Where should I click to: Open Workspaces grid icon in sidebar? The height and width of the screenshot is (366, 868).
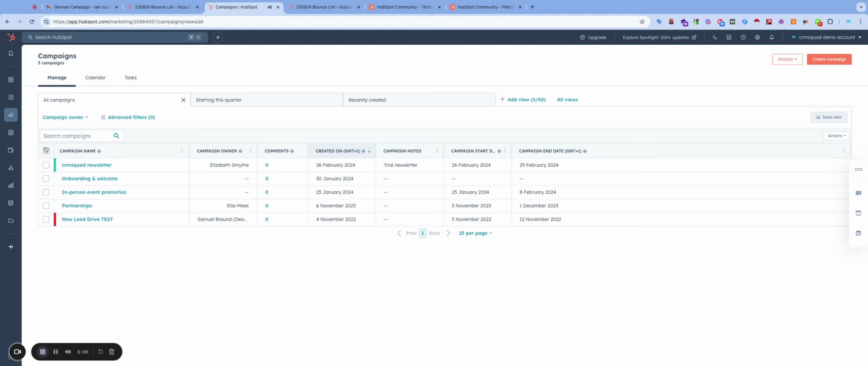coord(11,80)
